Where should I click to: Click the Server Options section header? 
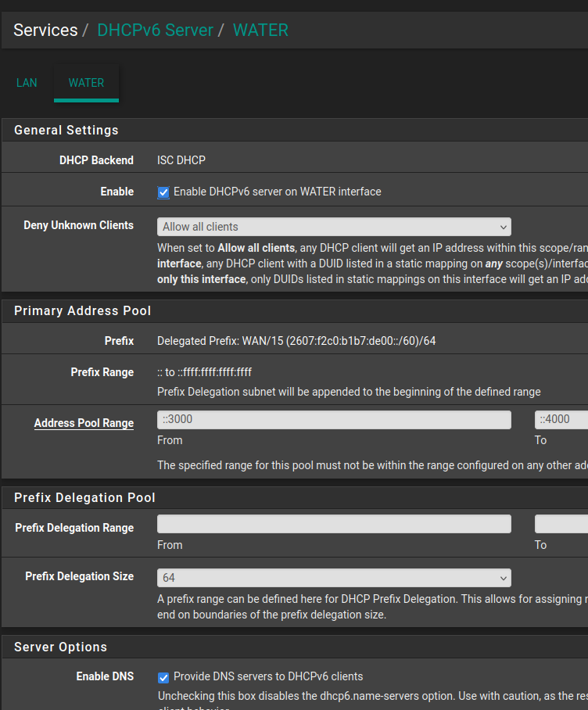click(61, 647)
